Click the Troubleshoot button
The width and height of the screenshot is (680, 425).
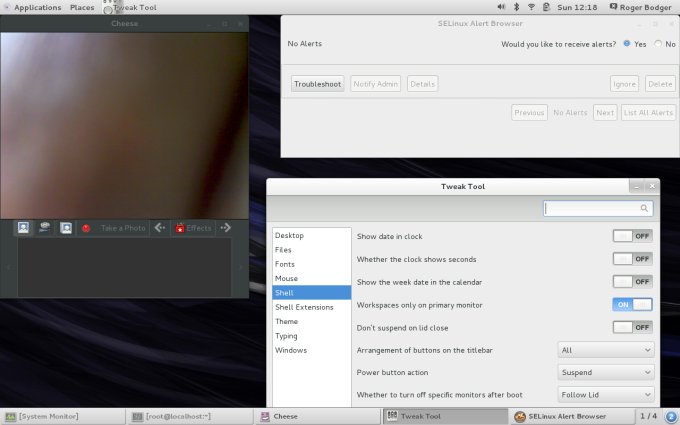point(318,84)
